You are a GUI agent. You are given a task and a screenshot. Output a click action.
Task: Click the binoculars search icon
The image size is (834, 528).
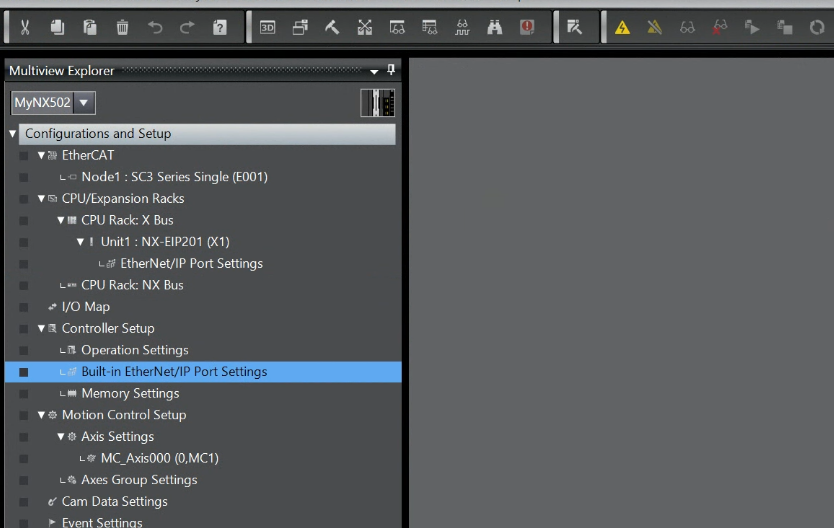coord(494,28)
